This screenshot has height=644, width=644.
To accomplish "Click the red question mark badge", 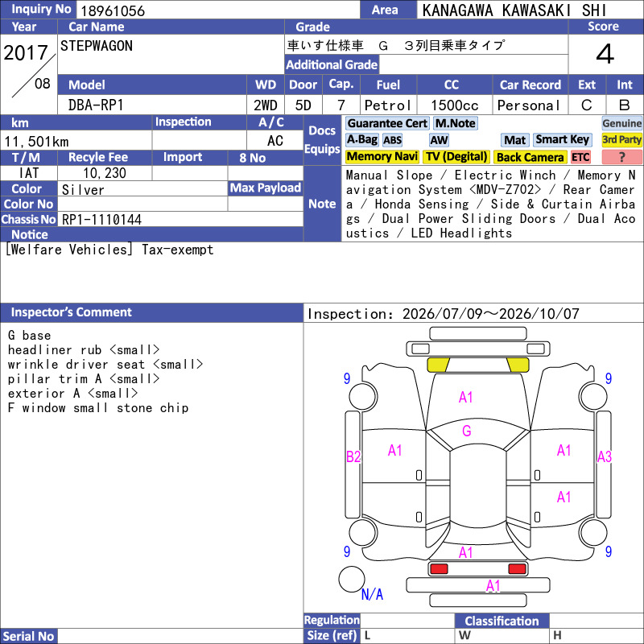I will tap(621, 157).
